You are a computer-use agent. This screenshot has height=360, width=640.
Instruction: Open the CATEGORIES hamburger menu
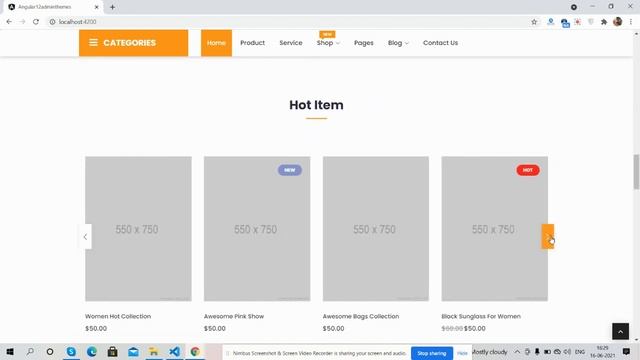pos(133,43)
